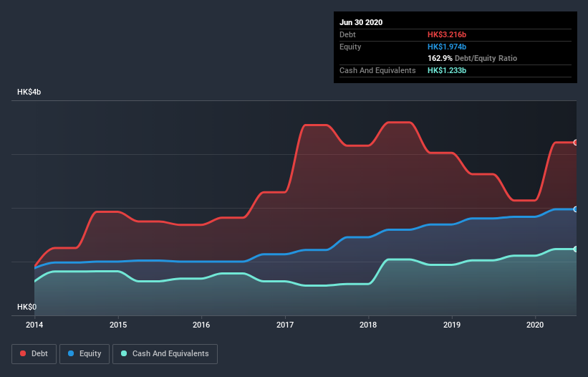Click the blue Equity endpoint marker
Screen dimensions: 588x377
click(x=576, y=209)
